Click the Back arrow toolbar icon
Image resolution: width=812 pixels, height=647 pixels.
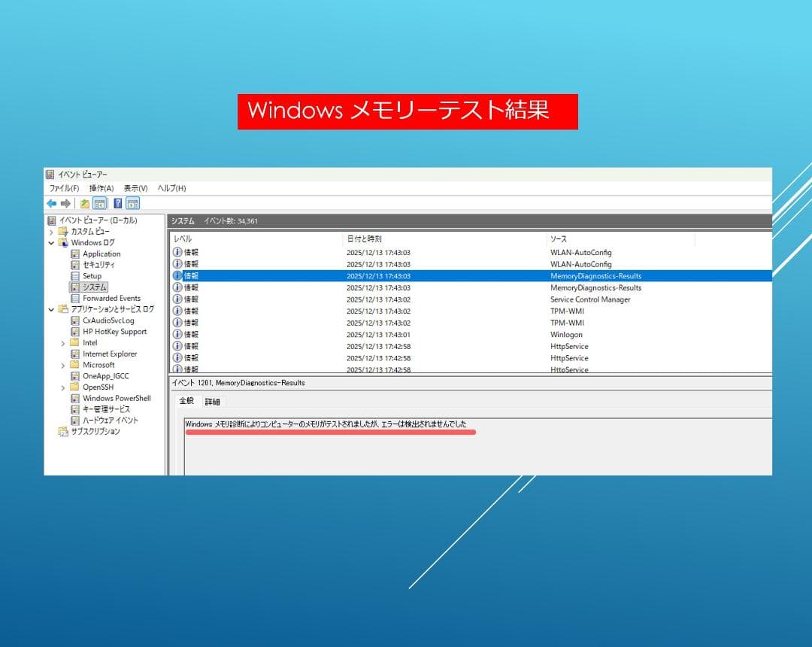pyautogui.click(x=51, y=203)
